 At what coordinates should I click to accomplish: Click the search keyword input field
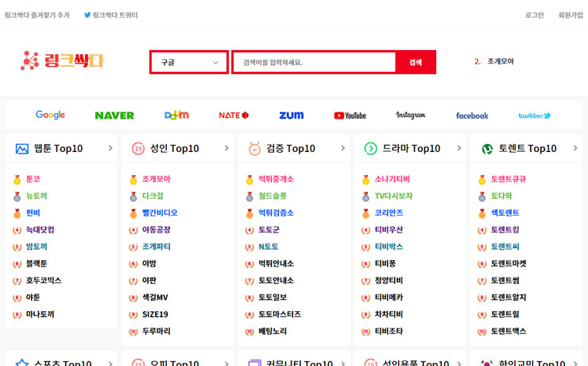tap(314, 62)
